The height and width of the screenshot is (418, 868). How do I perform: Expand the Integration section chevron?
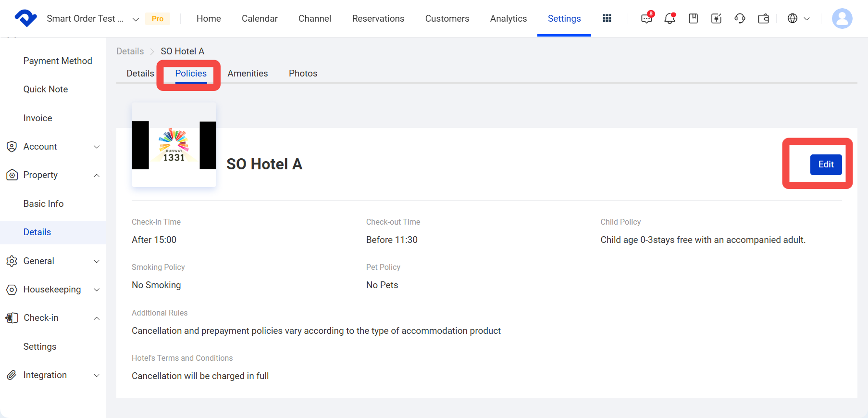pos(97,375)
